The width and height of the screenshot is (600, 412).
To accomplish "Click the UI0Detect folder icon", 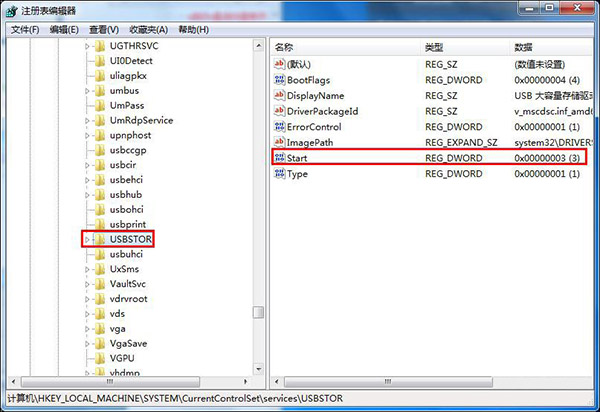I will pyautogui.click(x=100, y=61).
